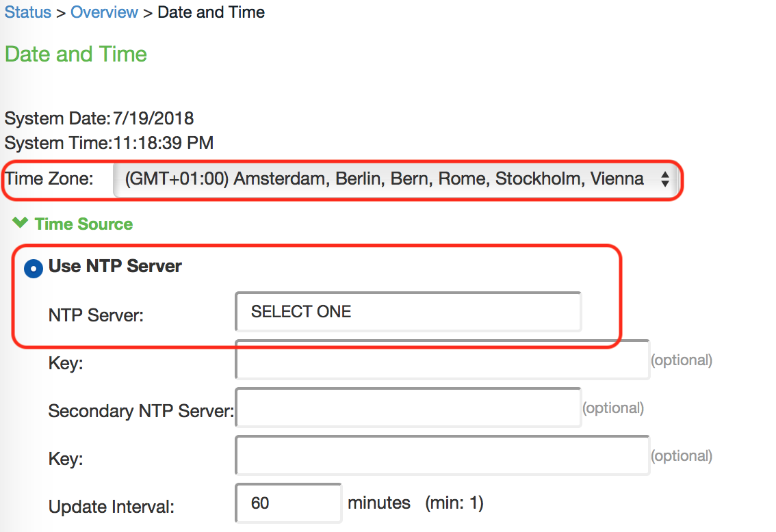
Task: Click the green Date and Time heading
Action: click(x=76, y=54)
